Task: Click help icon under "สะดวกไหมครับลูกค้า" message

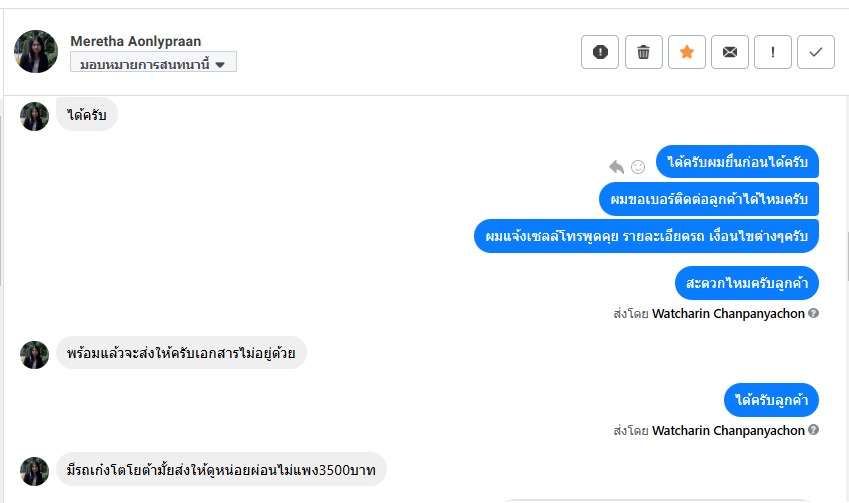Action: click(813, 313)
